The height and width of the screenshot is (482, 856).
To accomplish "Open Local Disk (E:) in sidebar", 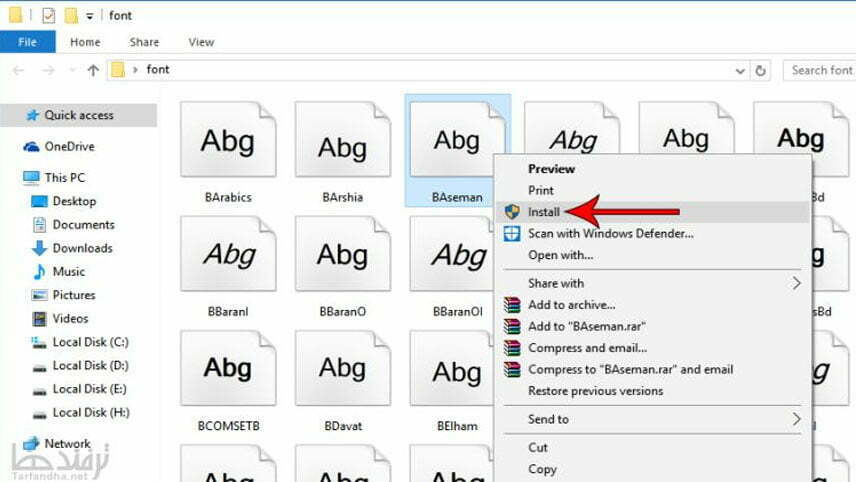I will click(90, 389).
